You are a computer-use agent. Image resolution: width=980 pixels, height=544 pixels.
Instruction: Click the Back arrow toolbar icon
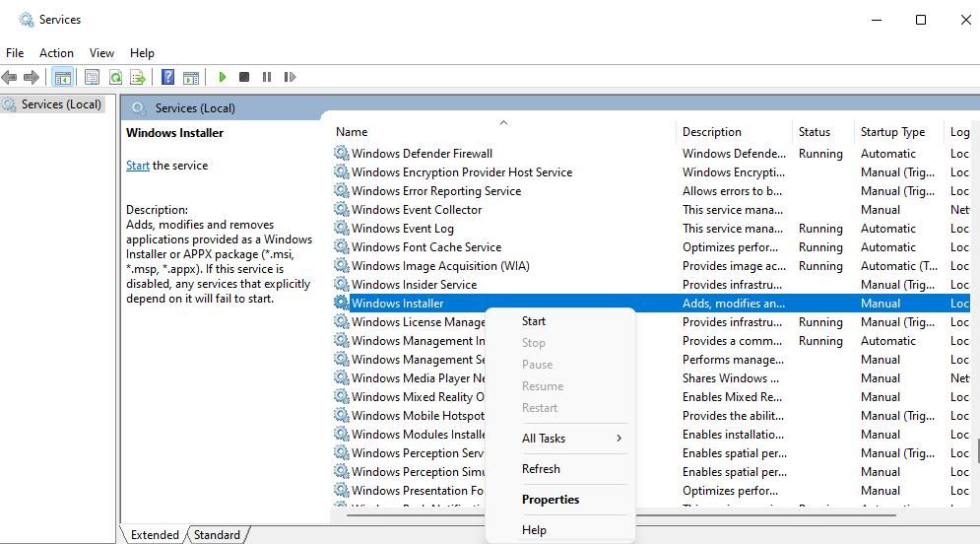point(10,78)
